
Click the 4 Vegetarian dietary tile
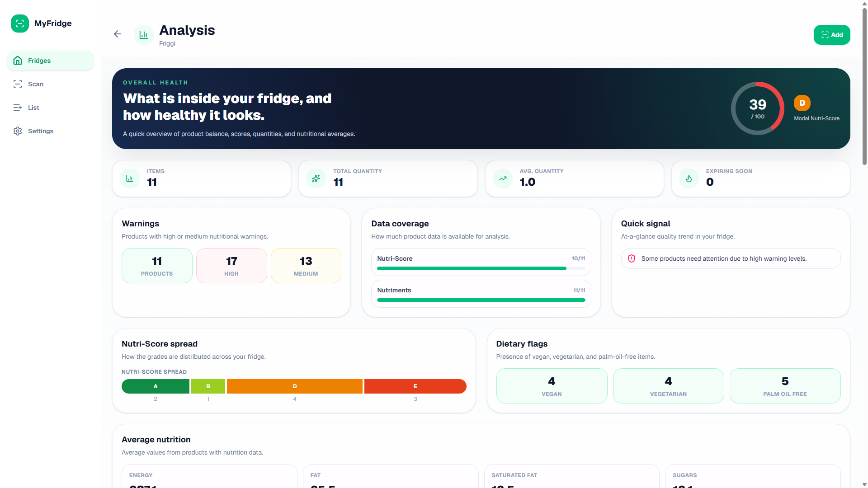click(x=668, y=386)
